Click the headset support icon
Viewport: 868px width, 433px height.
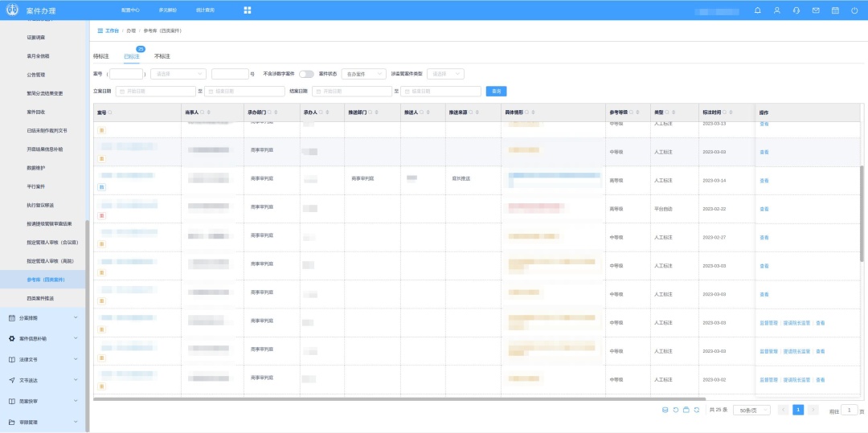pyautogui.click(x=796, y=10)
